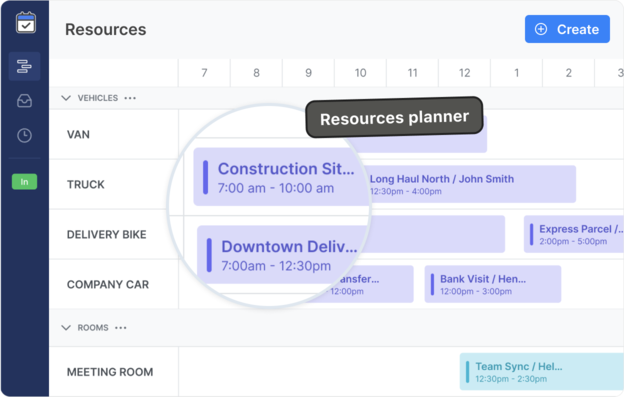Open the clock time tracking icon

coord(24,136)
